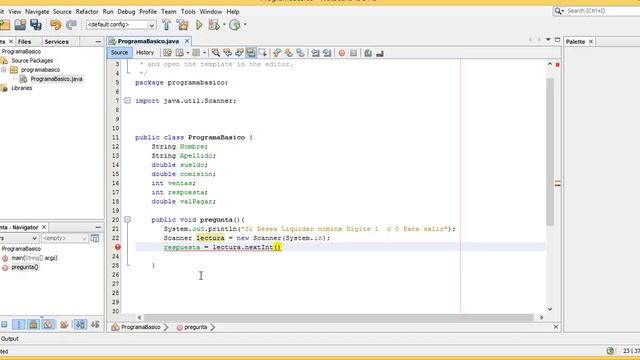640x360 pixels.
Task: Click Find Next Occurrence in editor toolbar
Action: point(239,53)
